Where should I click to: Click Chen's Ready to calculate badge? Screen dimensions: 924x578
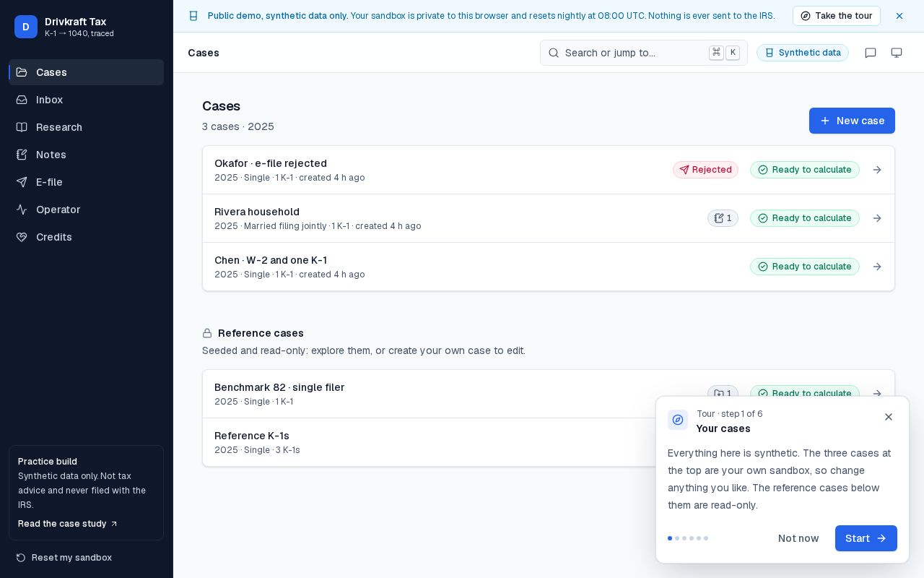click(805, 267)
